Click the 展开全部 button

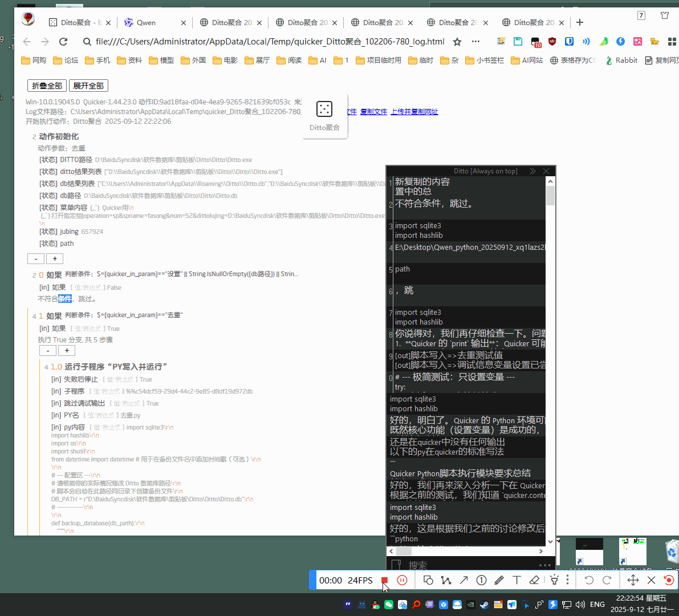tap(88, 86)
